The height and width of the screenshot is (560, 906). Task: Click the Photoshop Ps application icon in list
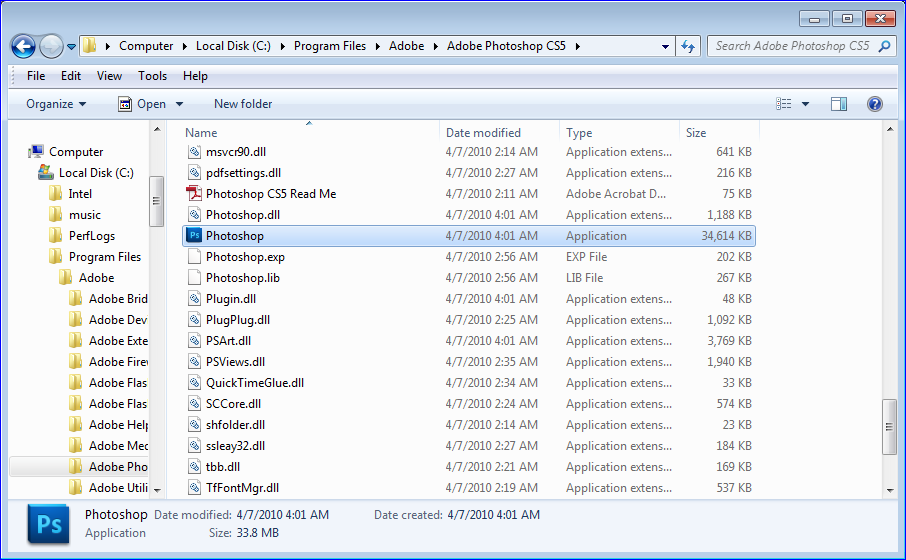point(194,236)
